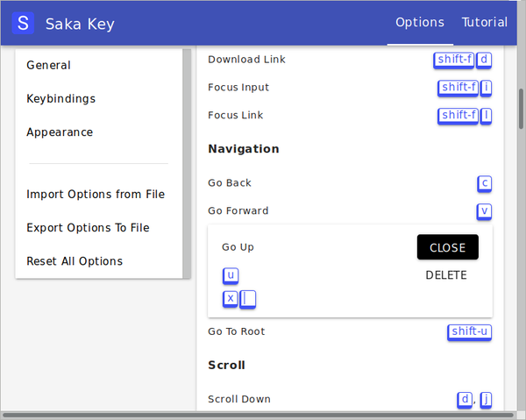This screenshot has height=420, width=526.
Task: Click the horizontal scrollbar at bottom
Action: pyautogui.click(x=259, y=416)
